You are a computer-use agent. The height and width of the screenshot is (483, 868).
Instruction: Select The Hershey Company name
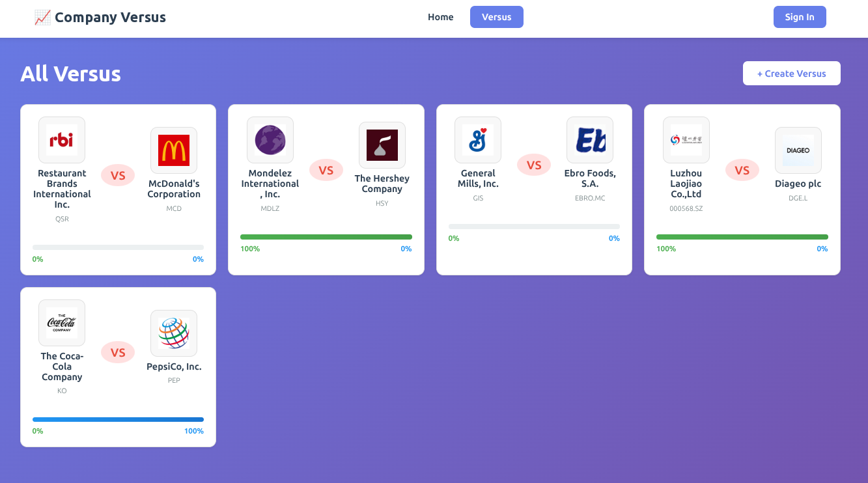[x=382, y=184]
